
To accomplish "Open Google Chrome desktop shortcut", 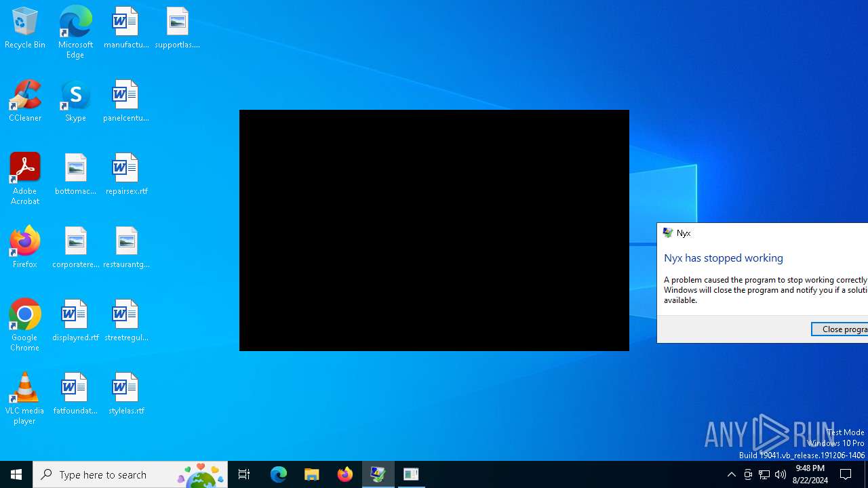I will 25,325.
